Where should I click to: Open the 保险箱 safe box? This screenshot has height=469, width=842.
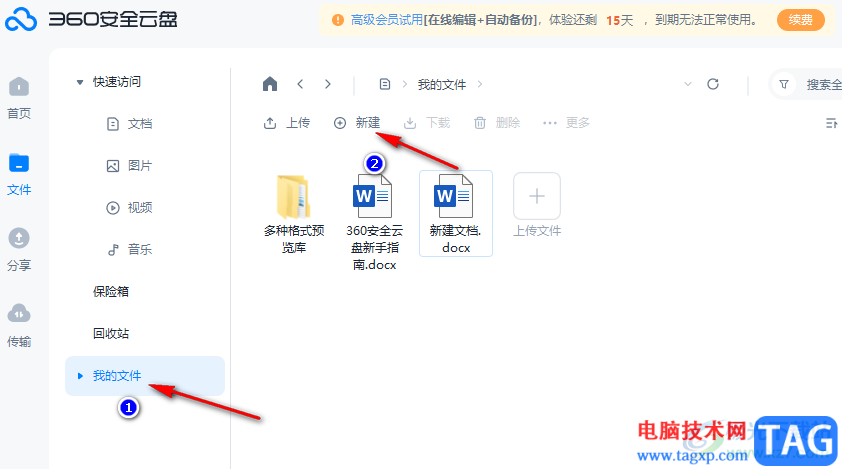point(111,292)
